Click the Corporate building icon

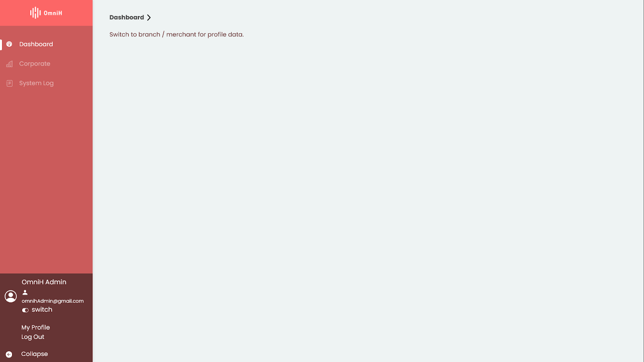(x=10, y=64)
